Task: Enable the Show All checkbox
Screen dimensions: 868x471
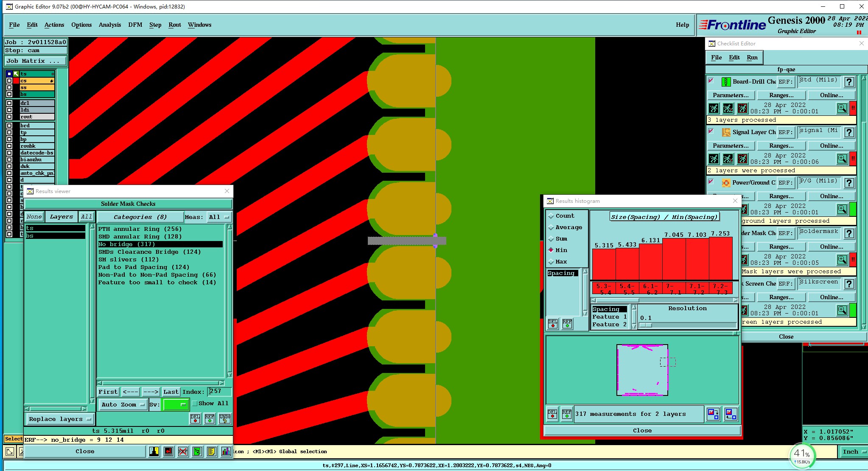Action: tap(195, 404)
